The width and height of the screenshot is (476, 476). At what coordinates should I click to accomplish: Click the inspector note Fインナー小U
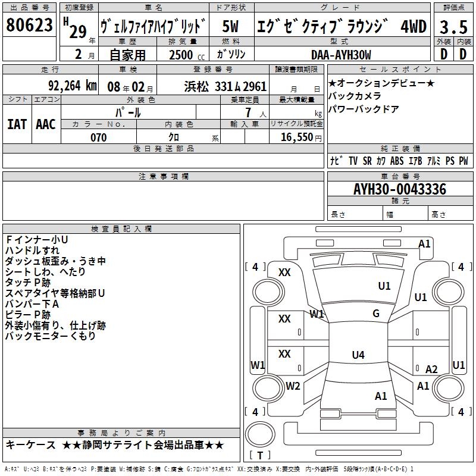tap(36, 240)
